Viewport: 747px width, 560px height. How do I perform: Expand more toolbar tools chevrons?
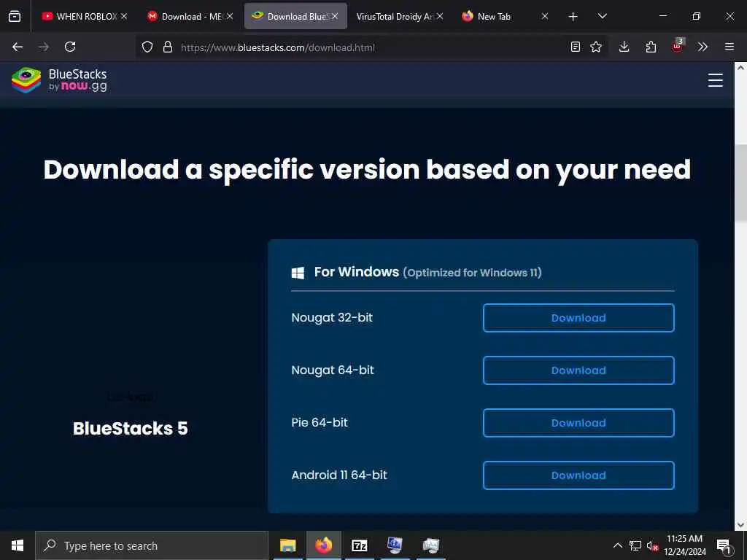pos(703,47)
